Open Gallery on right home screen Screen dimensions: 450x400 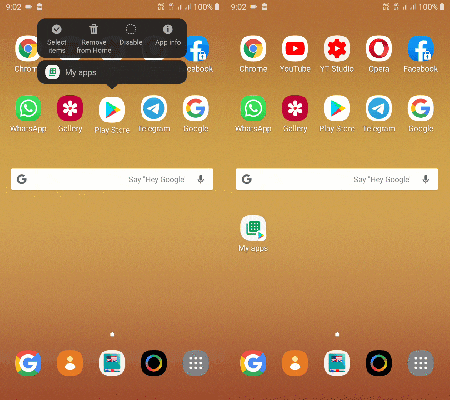295,108
